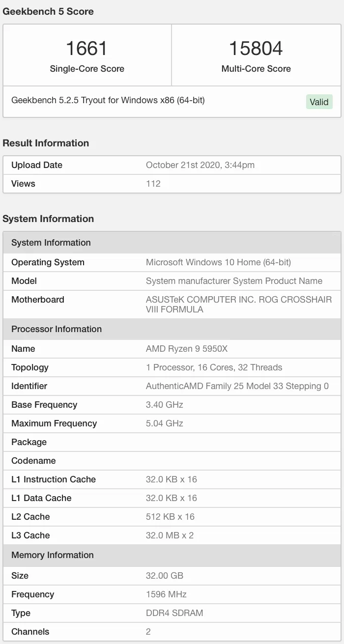Click the memory Type value DDR4 SDRAM
This screenshot has width=344, height=644.
pos(174,613)
